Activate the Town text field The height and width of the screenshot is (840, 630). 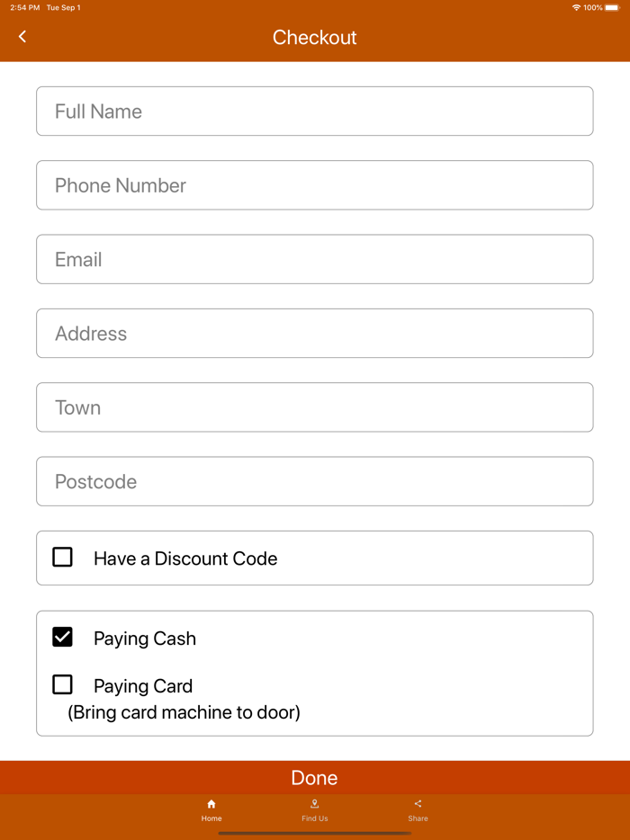[314, 407]
